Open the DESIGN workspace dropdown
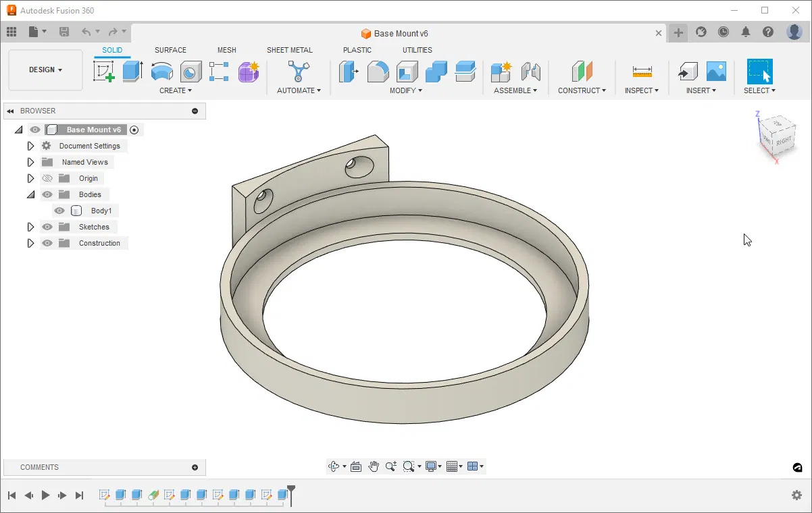Viewport: 812px width, 513px height. (x=45, y=70)
